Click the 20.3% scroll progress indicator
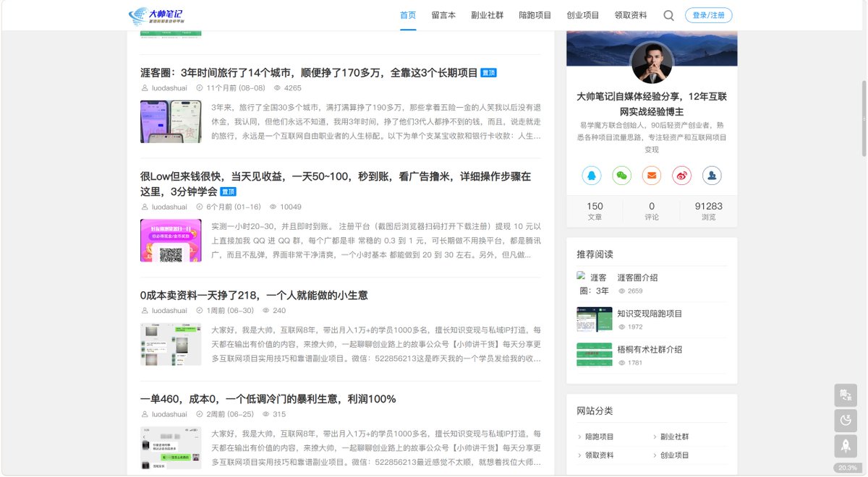The width and height of the screenshot is (868, 477). [x=846, y=468]
